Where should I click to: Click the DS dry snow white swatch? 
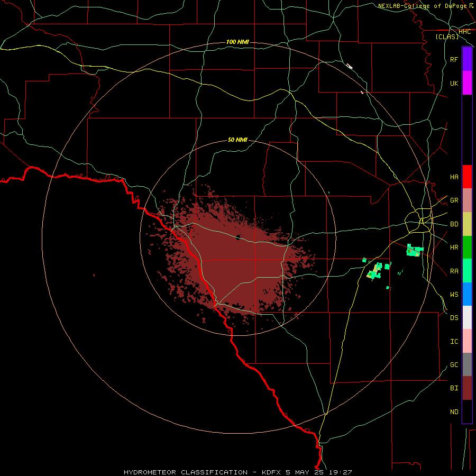pos(467,317)
